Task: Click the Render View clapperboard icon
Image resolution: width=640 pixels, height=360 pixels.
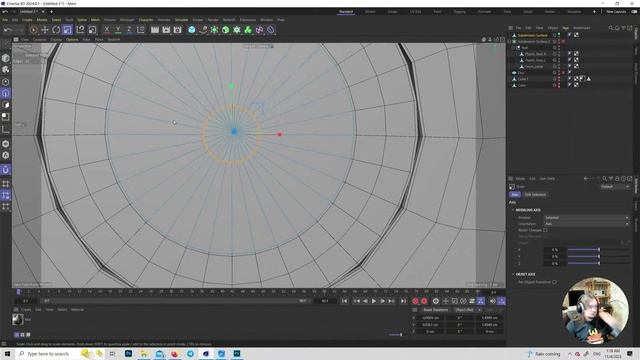Action: 155,30
